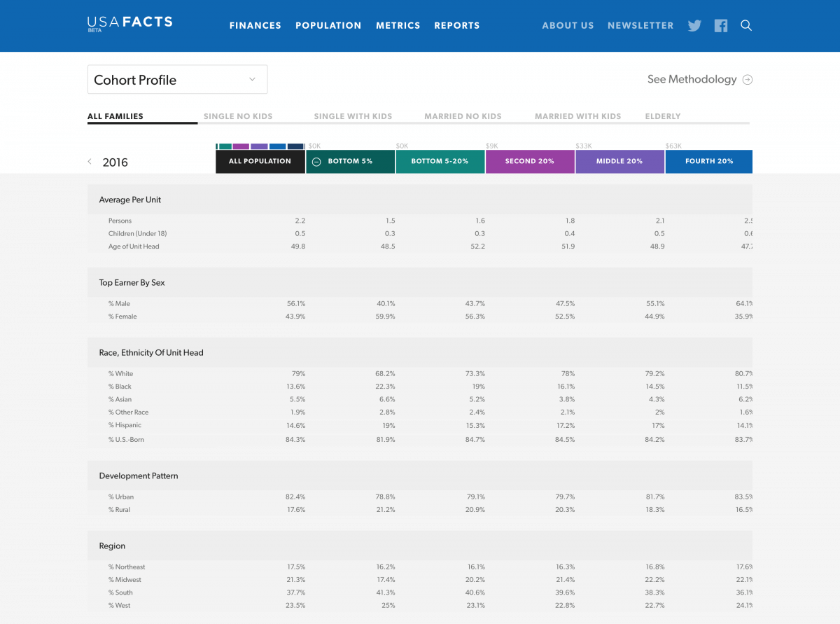Image resolution: width=840 pixels, height=624 pixels.
Task: Click the % Hispanic row label
Action: pos(125,425)
